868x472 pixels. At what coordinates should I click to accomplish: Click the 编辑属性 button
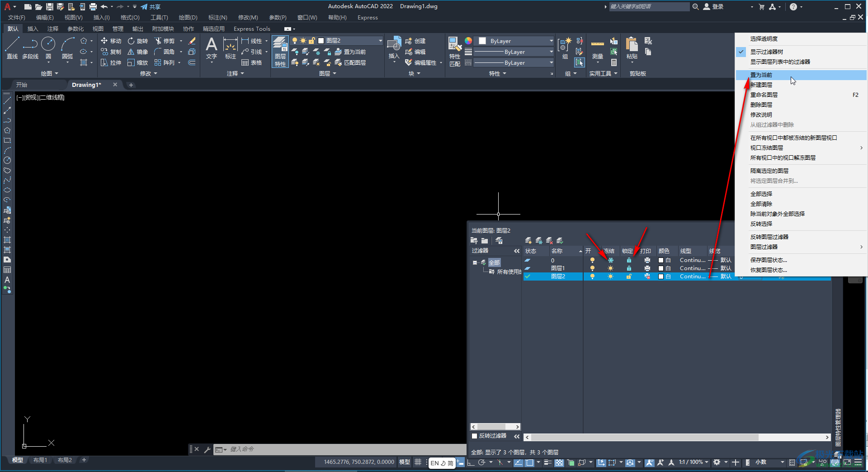tap(421, 62)
